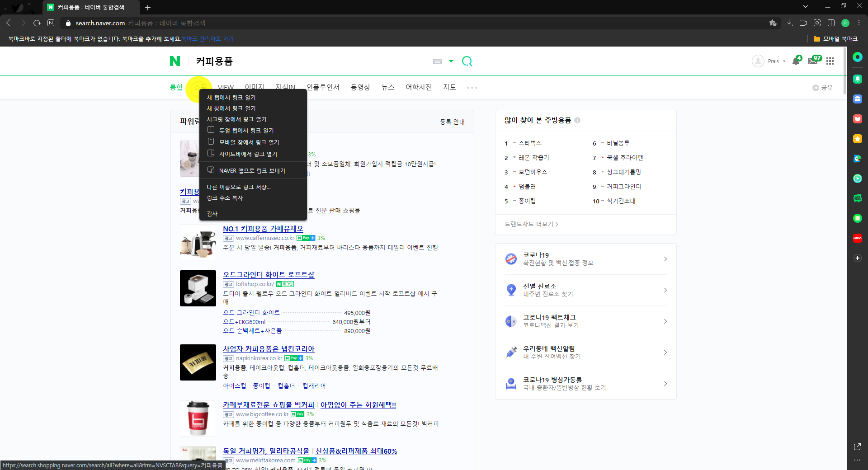Open the 모바일 북마크 folder

[x=835, y=39]
